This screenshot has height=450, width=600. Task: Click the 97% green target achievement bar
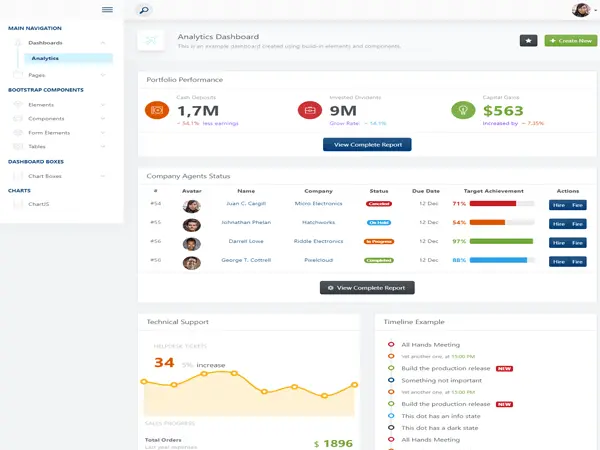[x=501, y=241]
